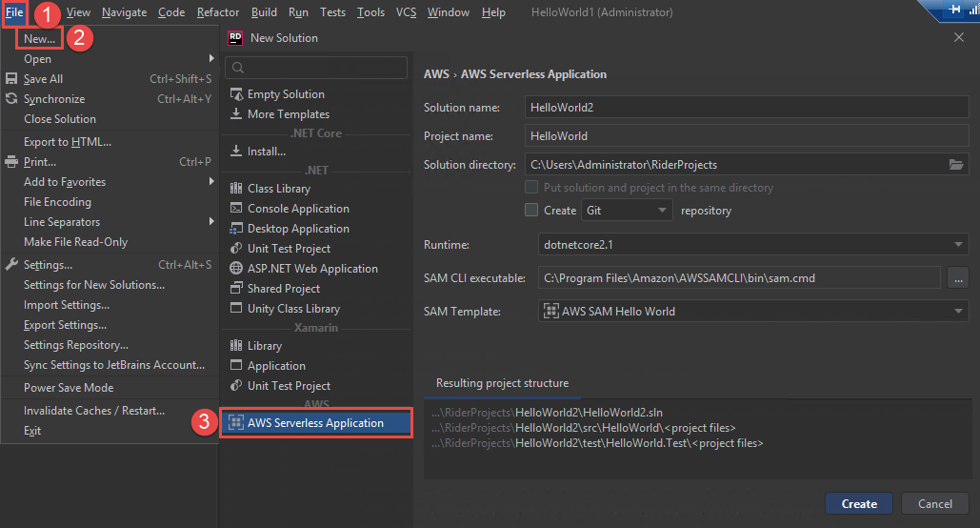Viewport: 980px width, 528px height.
Task: Click the Cancel button
Action: coord(934,503)
